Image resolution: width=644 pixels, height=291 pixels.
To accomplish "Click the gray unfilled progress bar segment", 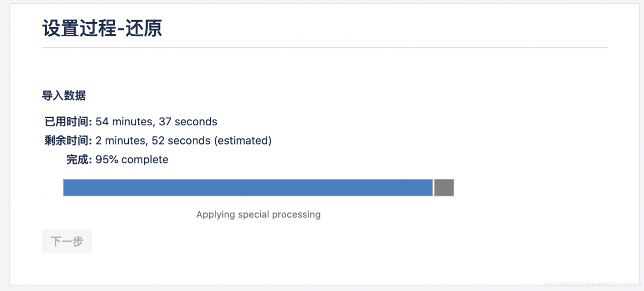I will click(444, 188).
